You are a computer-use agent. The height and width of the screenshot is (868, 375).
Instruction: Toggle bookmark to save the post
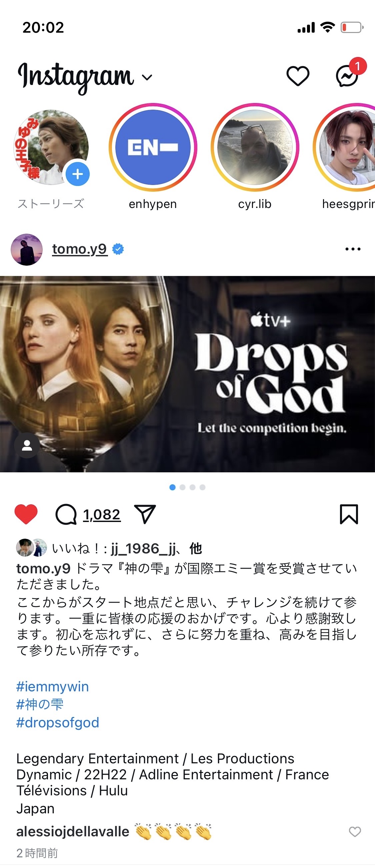[349, 514]
